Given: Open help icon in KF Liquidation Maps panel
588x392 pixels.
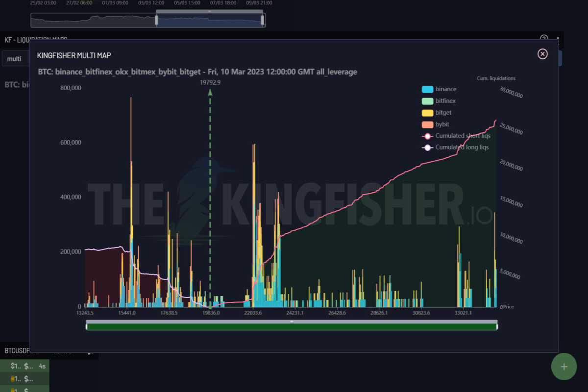Looking at the screenshot, I should pyautogui.click(x=544, y=39).
